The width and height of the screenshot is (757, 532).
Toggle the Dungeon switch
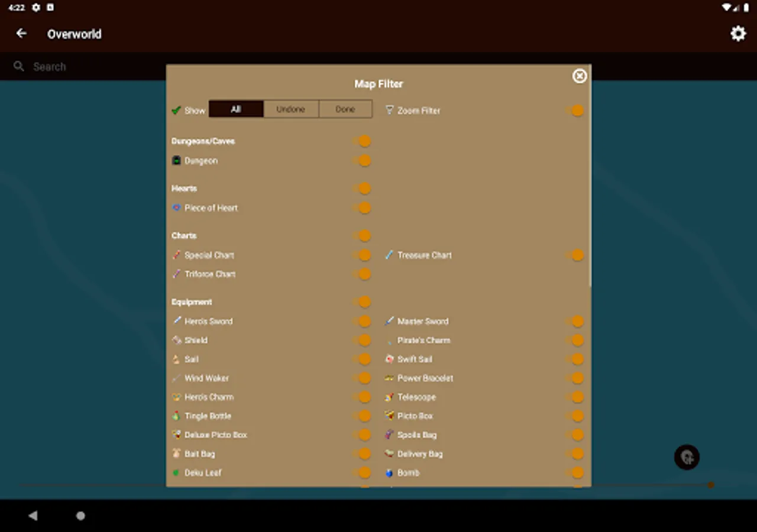pyautogui.click(x=362, y=160)
